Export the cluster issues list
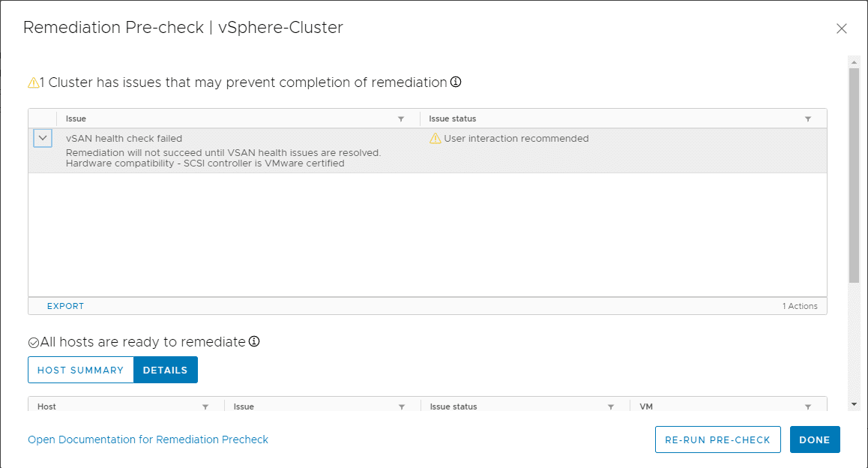This screenshot has height=468, width=868. (65, 306)
